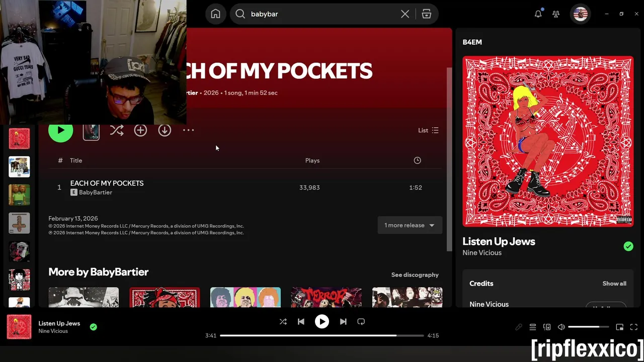Open the notifications bell
Screen dimensions: 644x362
(538, 14)
